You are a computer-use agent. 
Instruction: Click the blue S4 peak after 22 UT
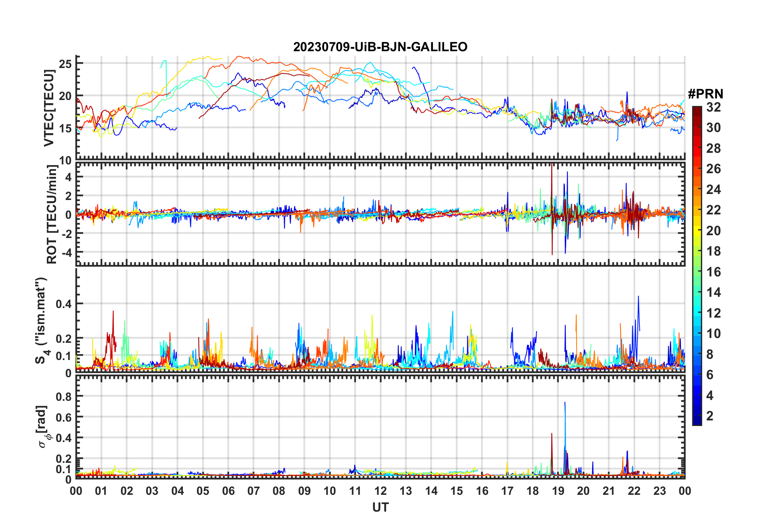point(638,314)
